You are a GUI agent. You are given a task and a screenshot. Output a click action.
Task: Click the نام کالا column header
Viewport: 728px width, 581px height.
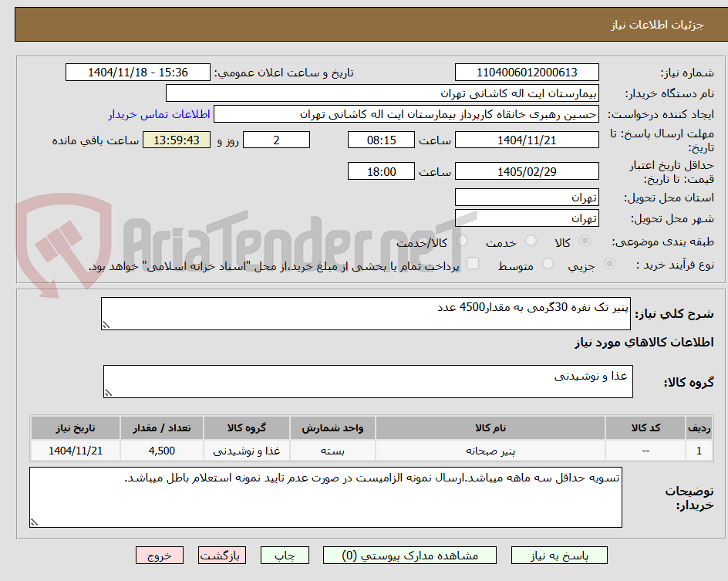490,427
